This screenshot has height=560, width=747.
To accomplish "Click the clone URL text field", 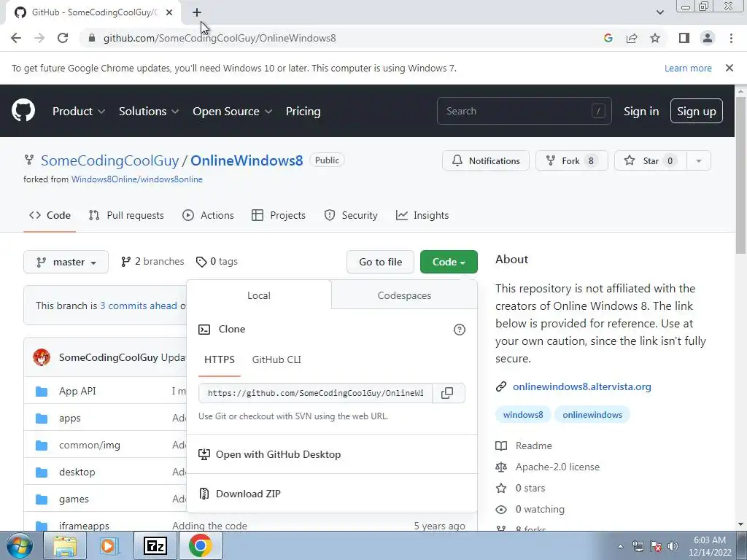I will pos(315,393).
